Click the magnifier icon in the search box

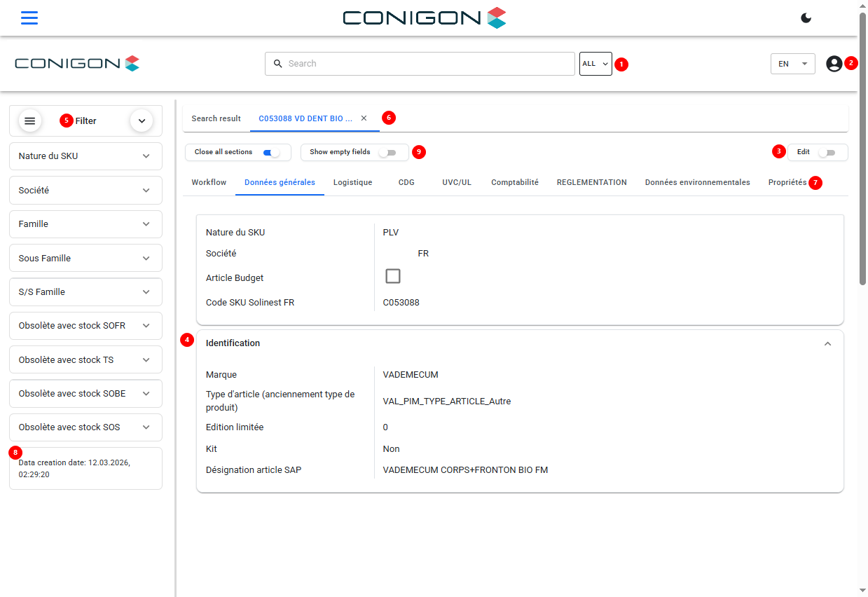(x=277, y=64)
